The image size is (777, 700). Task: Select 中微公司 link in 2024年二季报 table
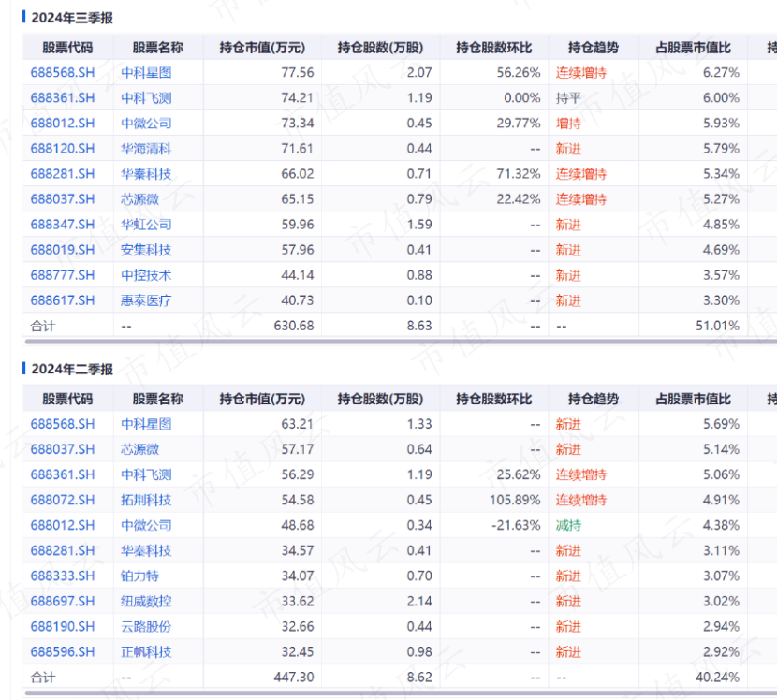click(x=146, y=525)
